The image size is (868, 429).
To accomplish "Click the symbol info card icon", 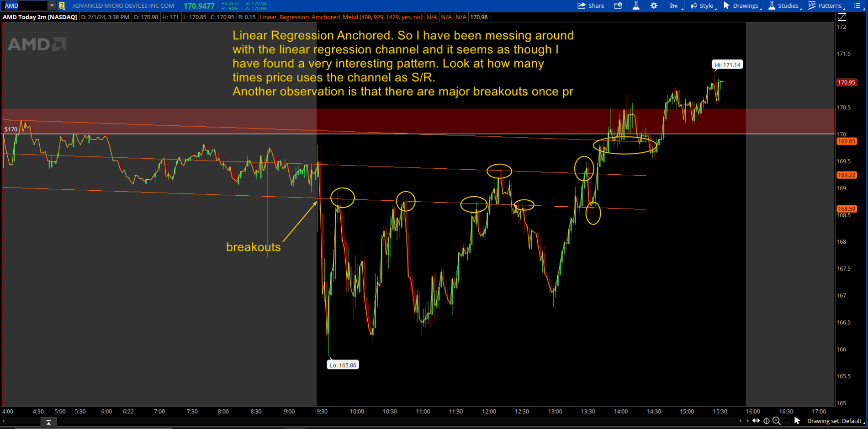I will point(618,5).
